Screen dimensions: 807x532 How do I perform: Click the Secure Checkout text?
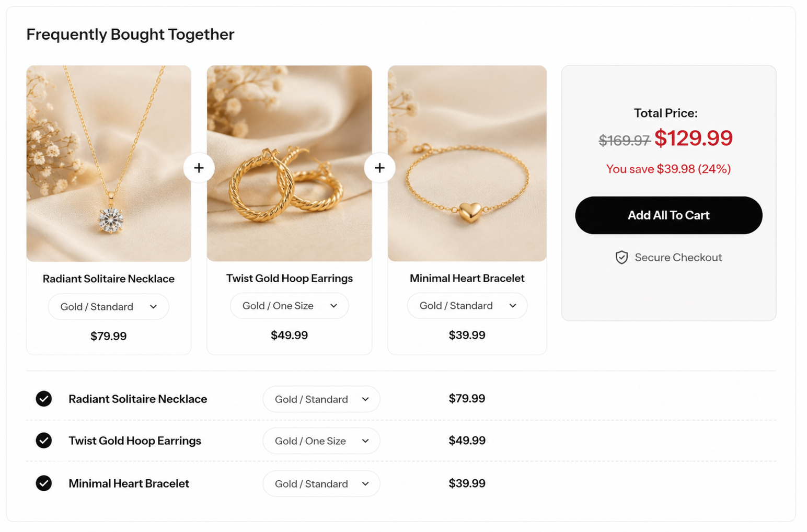click(x=678, y=258)
